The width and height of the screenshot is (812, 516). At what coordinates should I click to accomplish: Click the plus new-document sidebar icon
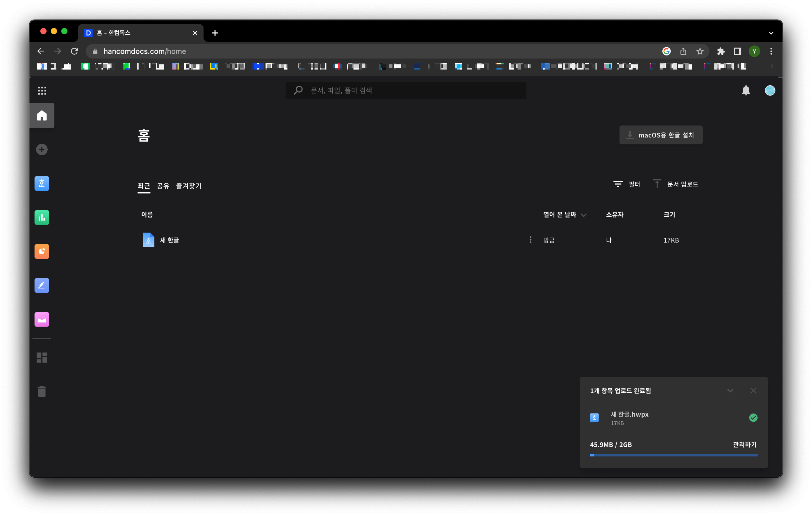pos(42,150)
